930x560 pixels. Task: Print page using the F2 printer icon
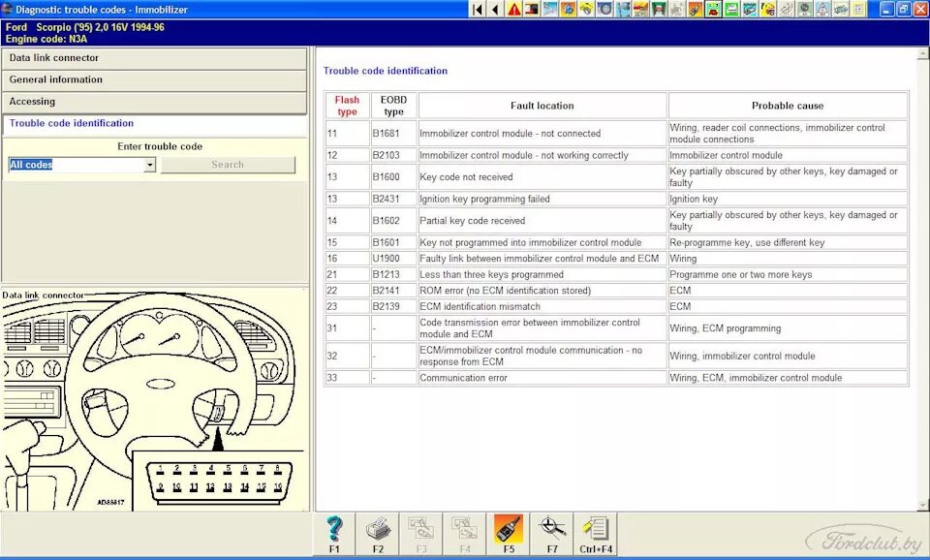pos(378,533)
